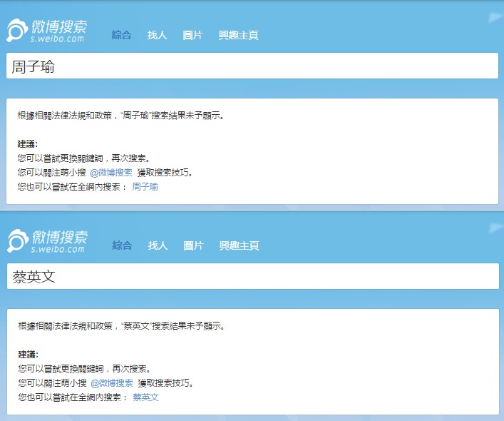Click the notice that 周子瑜 search results are withheld
This screenshot has height=421, width=504.
(120, 116)
